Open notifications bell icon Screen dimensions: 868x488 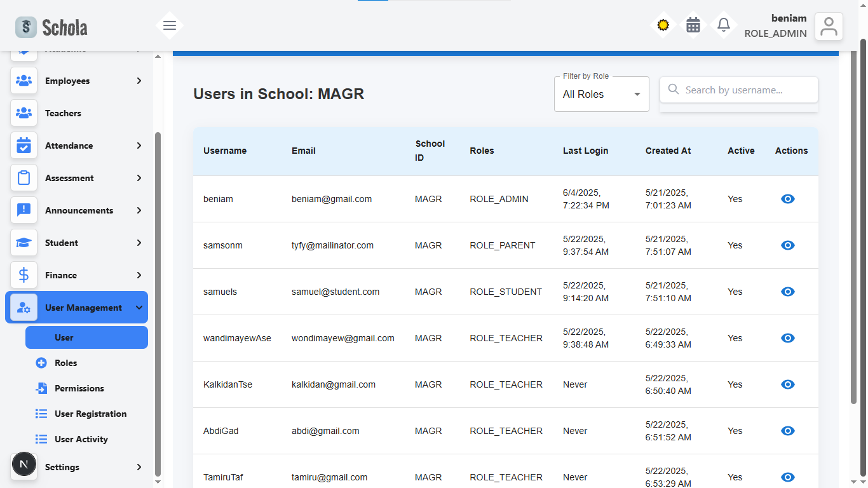click(x=723, y=25)
